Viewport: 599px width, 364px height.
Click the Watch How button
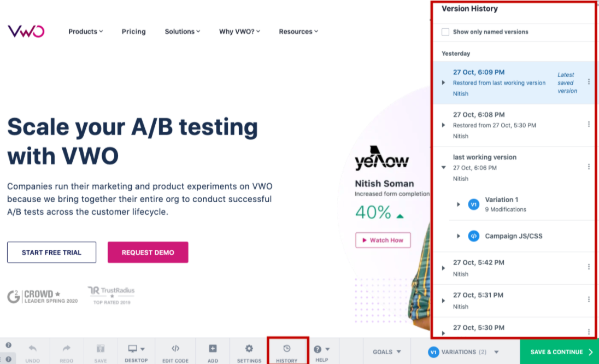[x=383, y=240]
